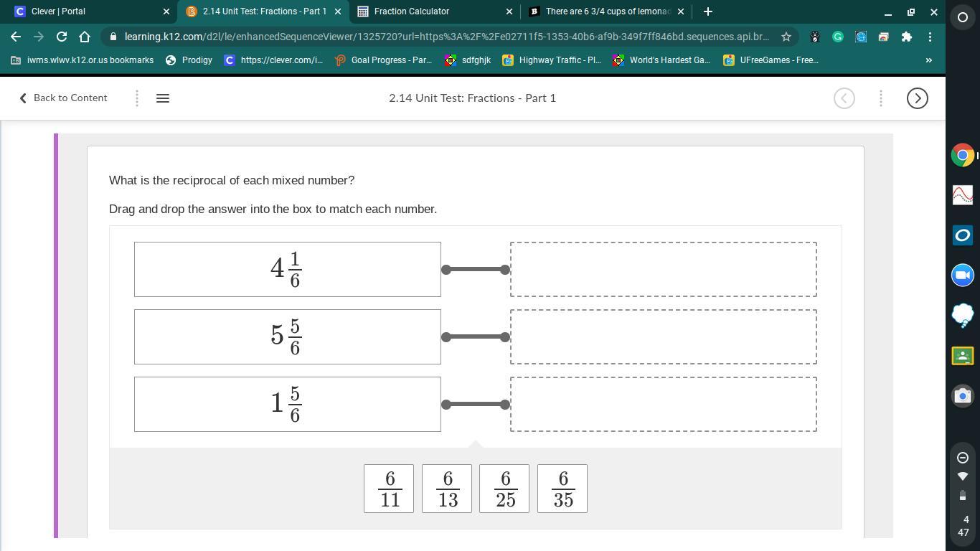Go to previous page arrow

(x=844, y=98)
